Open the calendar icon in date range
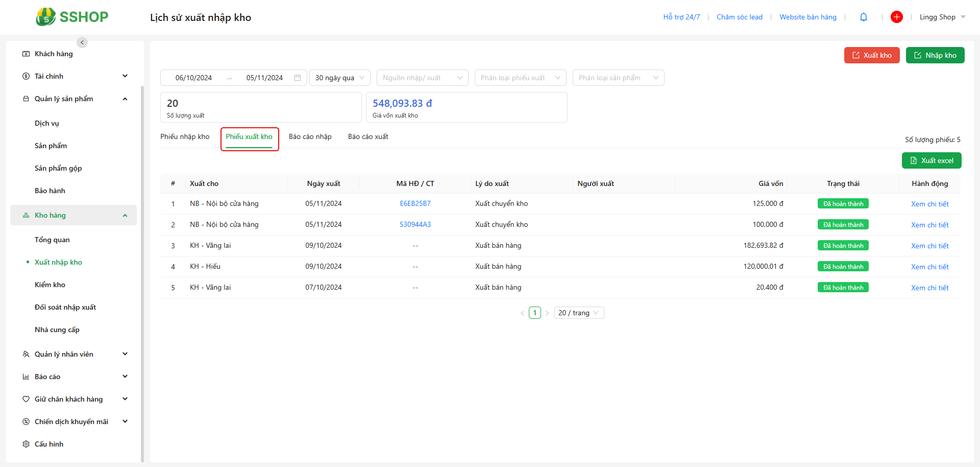 coord(298,78)
